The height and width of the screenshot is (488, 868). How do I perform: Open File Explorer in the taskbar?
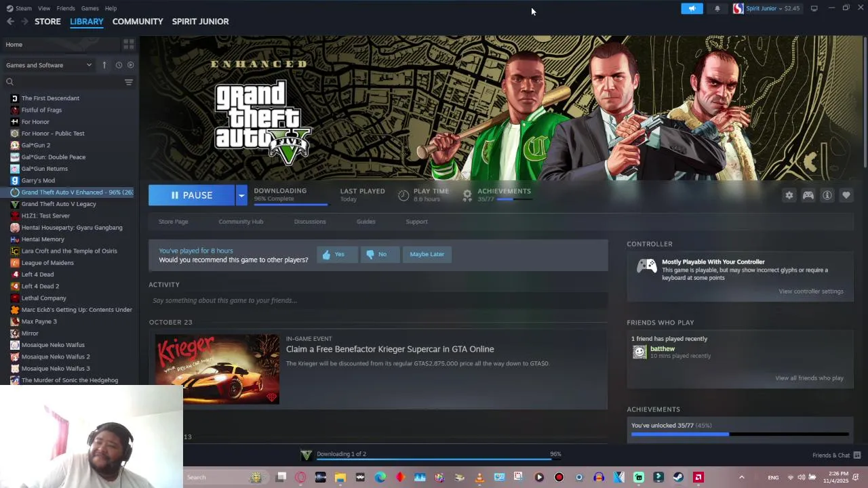(340, 477)
